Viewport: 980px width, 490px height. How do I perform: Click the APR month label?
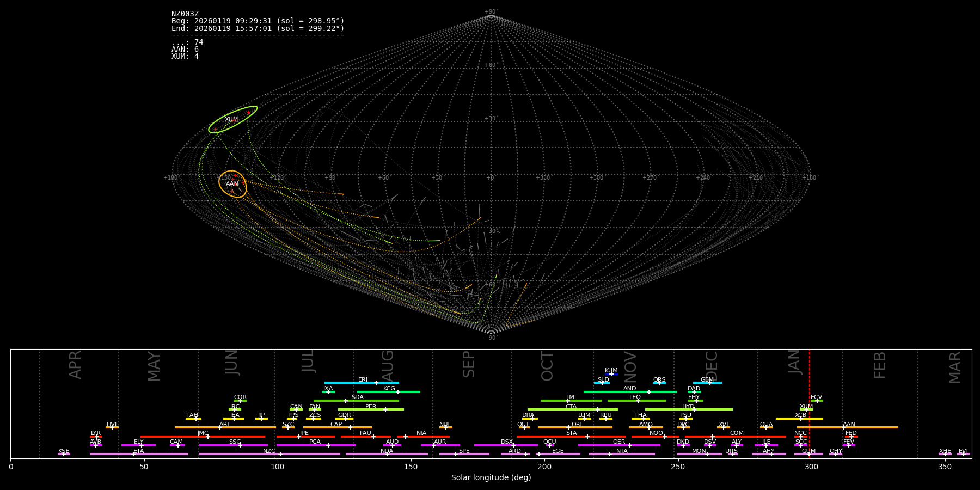click(x=76, y=365)
